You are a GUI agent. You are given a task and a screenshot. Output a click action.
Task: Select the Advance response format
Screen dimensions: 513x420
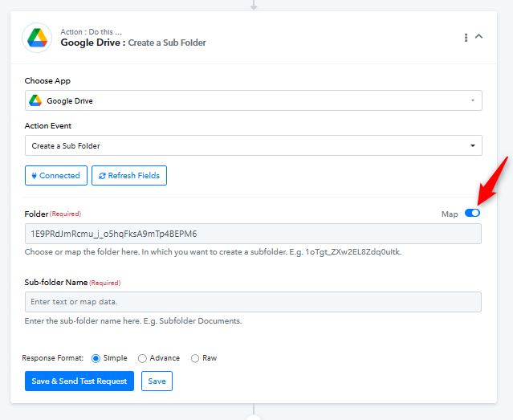tap(142, 358)
